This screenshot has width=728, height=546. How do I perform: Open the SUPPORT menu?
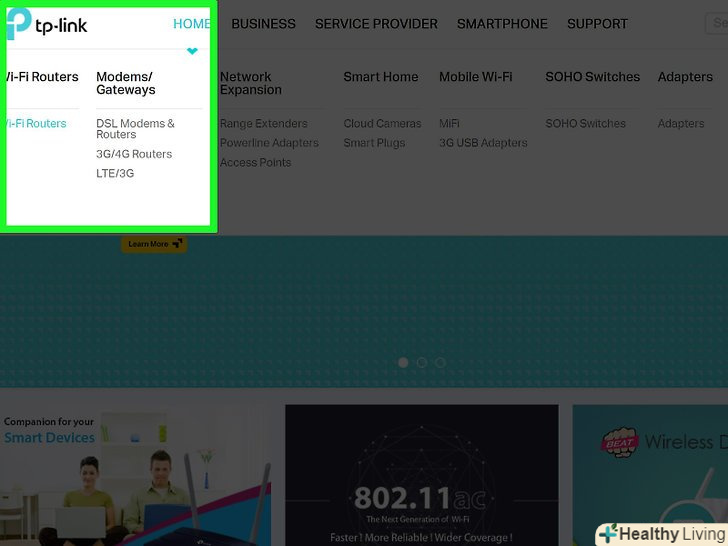point(597,24)
